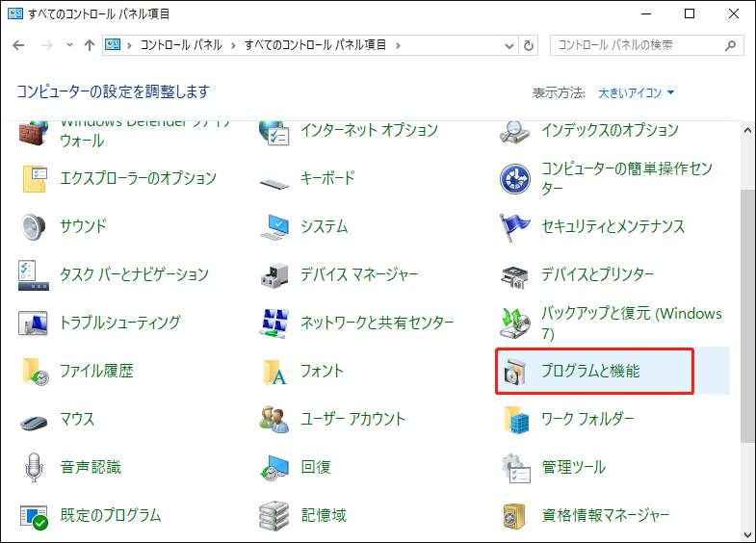This screenshot has width=756, height=543.
Task: Open the デバイス マネージャー link text
Action: coord(359,274)
